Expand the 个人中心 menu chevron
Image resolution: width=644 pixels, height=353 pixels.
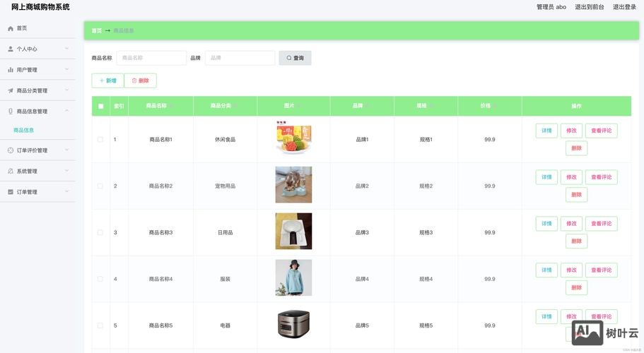(67, 49)
